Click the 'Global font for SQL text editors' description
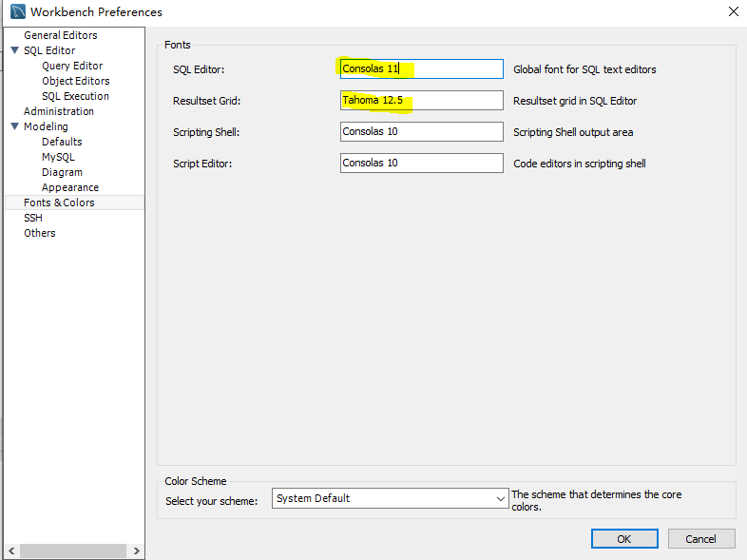This screenshot has width=747, height=560. click(584, 69)
